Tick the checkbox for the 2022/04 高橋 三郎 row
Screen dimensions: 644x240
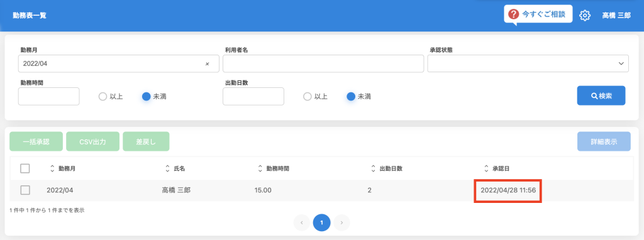(x=25, y=190)
